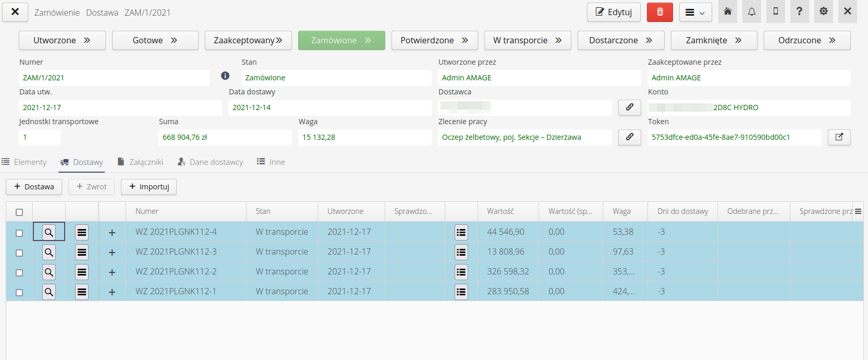Open the table column settings menu
868x360 pixels.
click(x=858, y=211)
